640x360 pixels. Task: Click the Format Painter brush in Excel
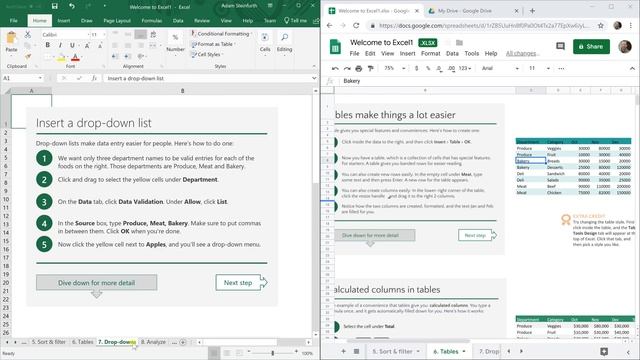28,56
